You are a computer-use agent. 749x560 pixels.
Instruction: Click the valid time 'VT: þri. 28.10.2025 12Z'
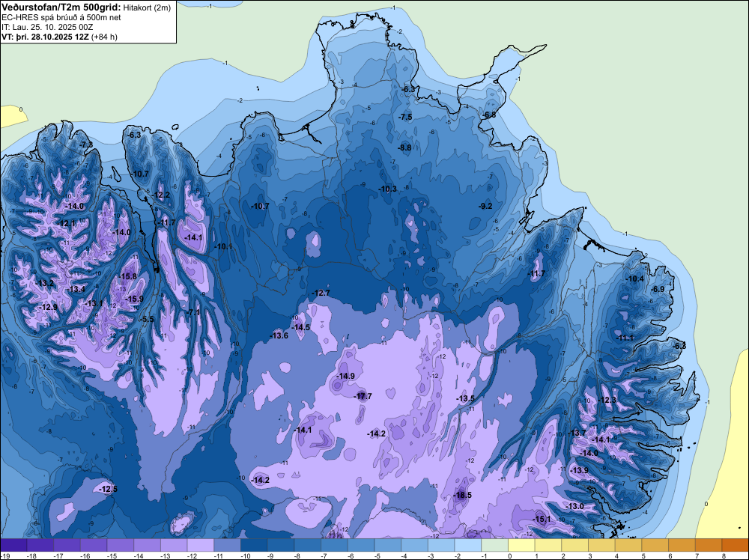click(45, 36)
